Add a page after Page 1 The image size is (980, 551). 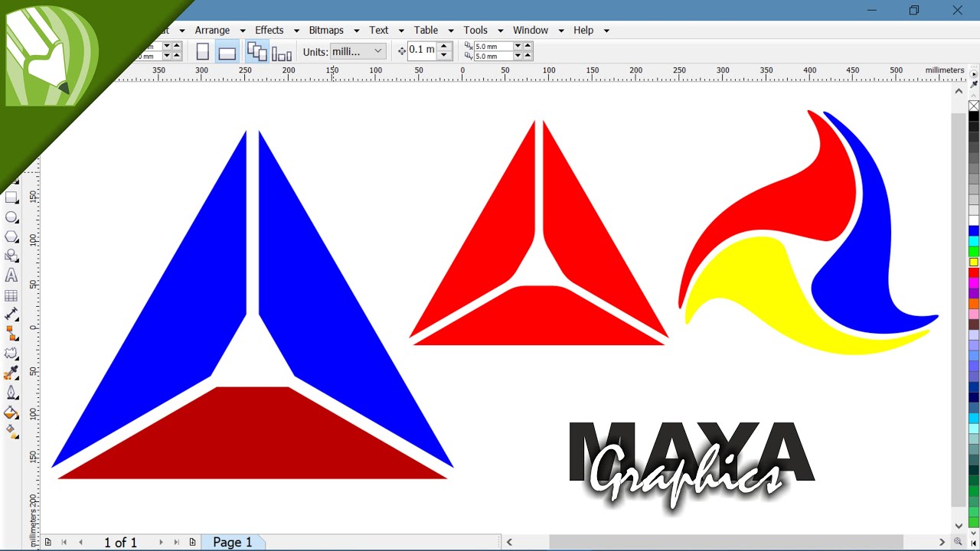[x=192, y=542]
